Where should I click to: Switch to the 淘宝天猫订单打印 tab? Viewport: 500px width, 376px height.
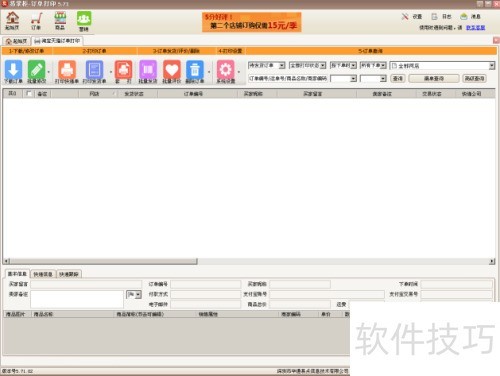click(x=57, y=41)
